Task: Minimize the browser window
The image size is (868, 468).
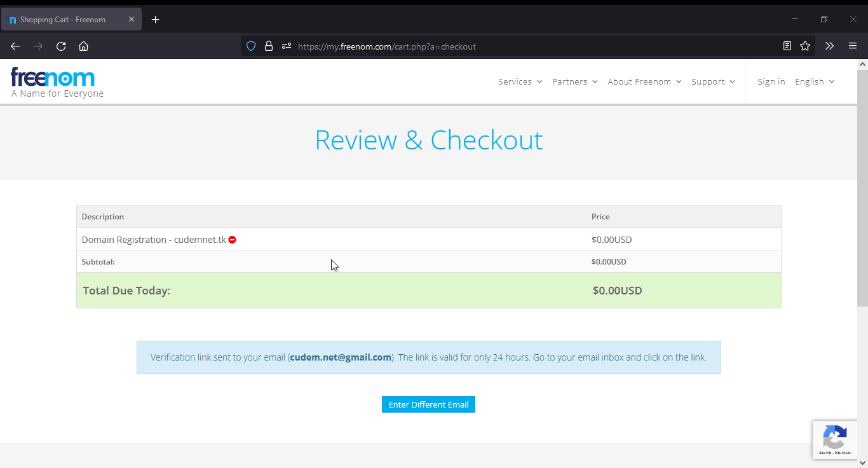Action: (795, 19)
